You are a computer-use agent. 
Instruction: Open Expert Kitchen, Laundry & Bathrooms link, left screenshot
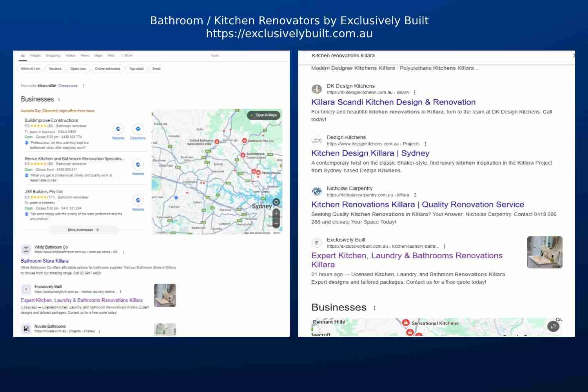click(x=82, y=301)
